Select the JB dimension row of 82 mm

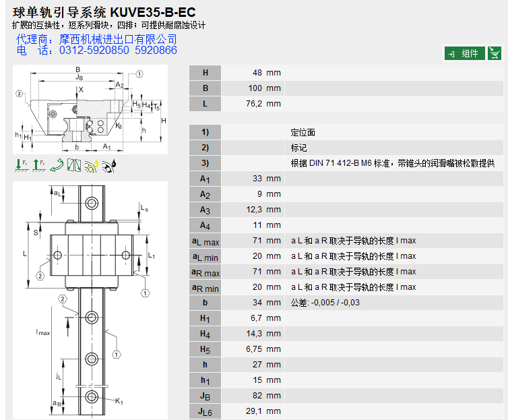coord(257,396)
